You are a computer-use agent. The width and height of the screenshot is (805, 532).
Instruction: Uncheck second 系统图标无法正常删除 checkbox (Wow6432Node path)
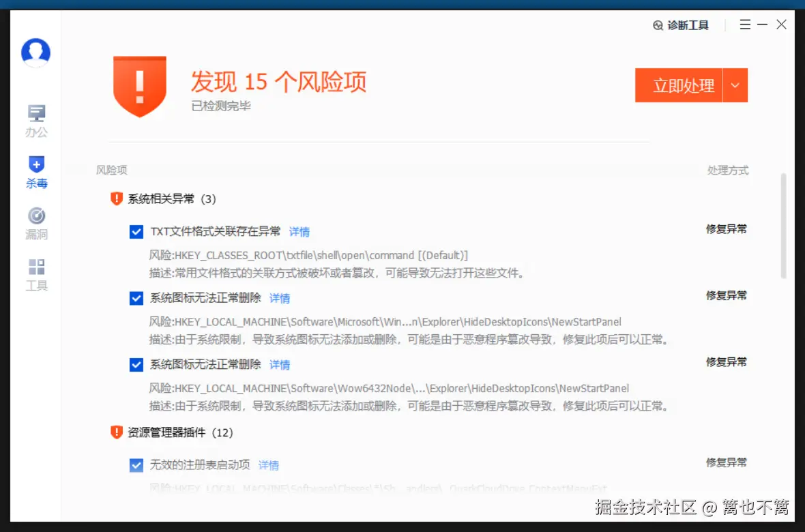(x=136, y=365)
